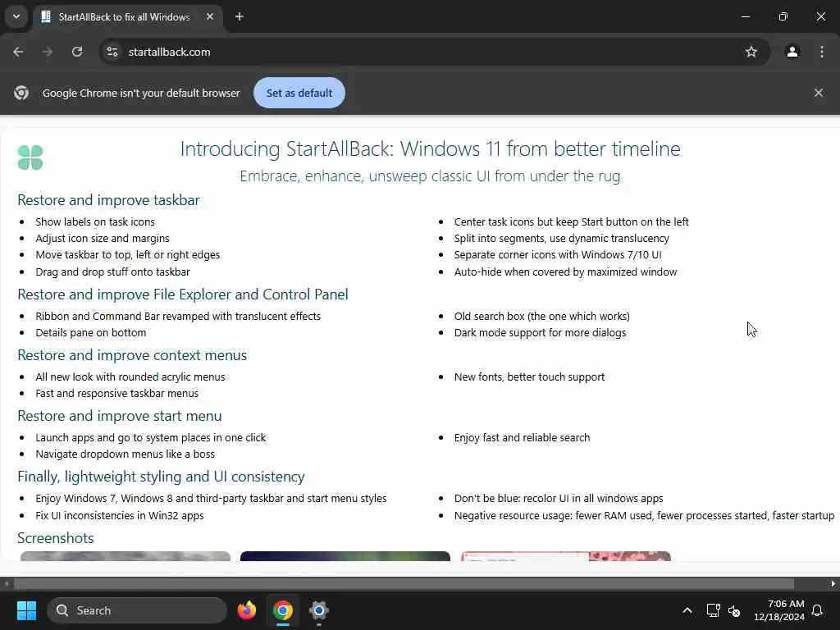This screenshot has height=630, width=840.
Task: Click 'Show labels on task icons' text
Action: coord(95,221)
